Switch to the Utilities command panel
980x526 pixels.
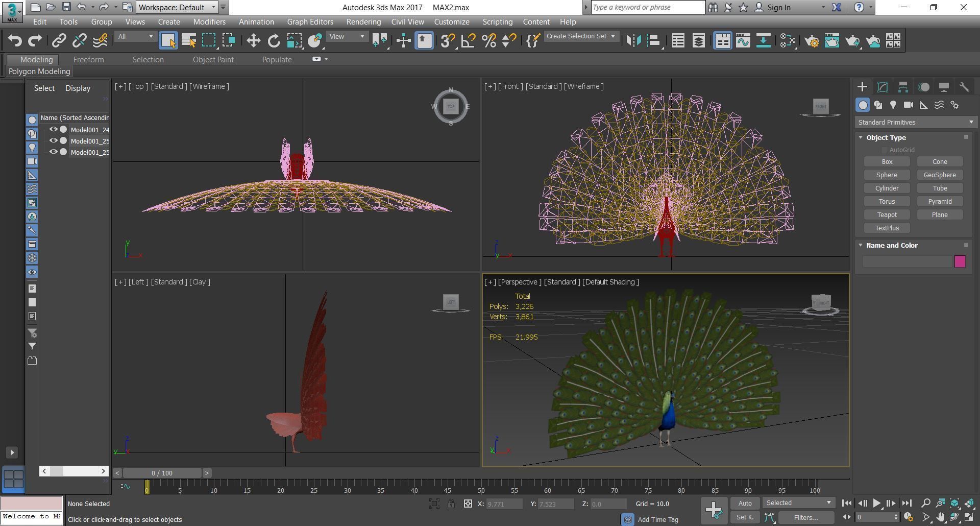pyautogui.click(x=964, y=87)
